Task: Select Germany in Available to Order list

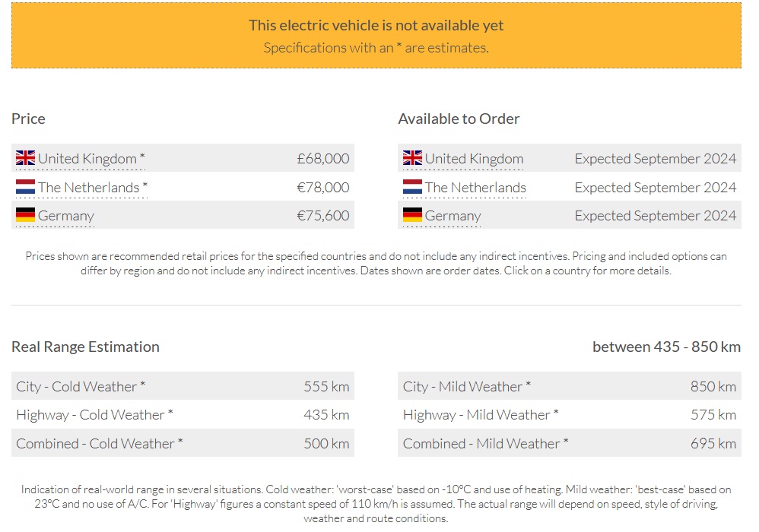Action: (453, 216)
